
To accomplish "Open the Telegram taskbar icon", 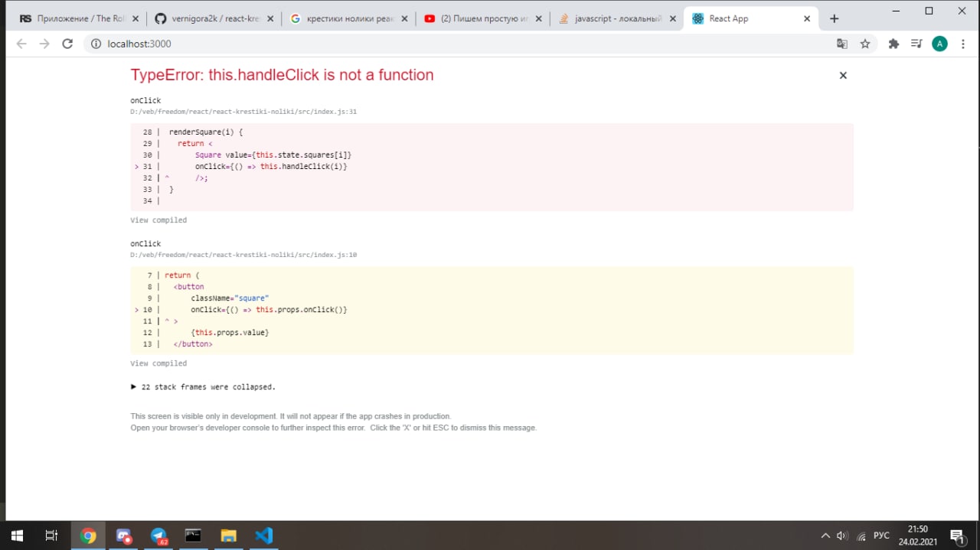I will [x=158, y=535].
